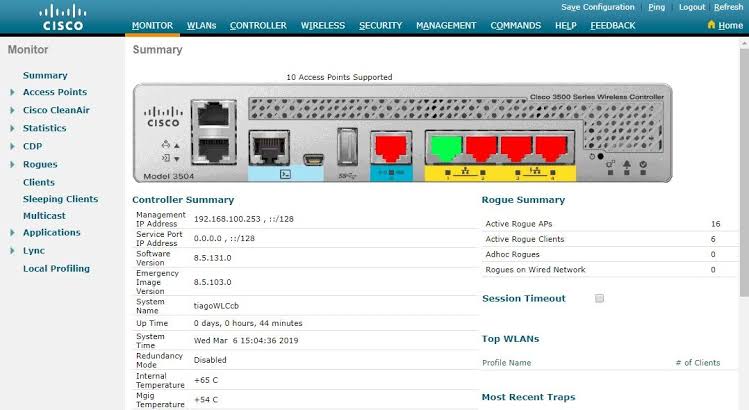Expand the CDP sidebar section
This screenshot has width=749, height=410.
point(12,146)
